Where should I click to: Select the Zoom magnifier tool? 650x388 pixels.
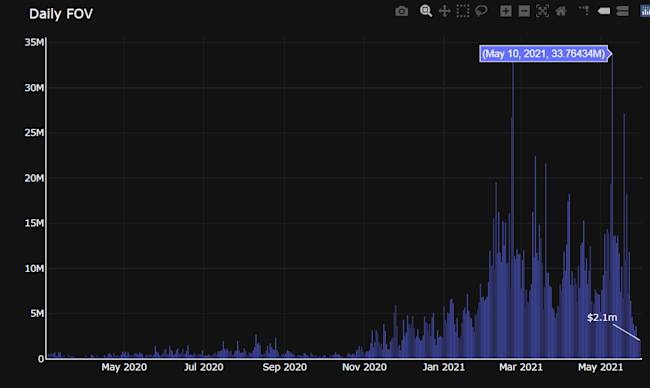[426, 11]
